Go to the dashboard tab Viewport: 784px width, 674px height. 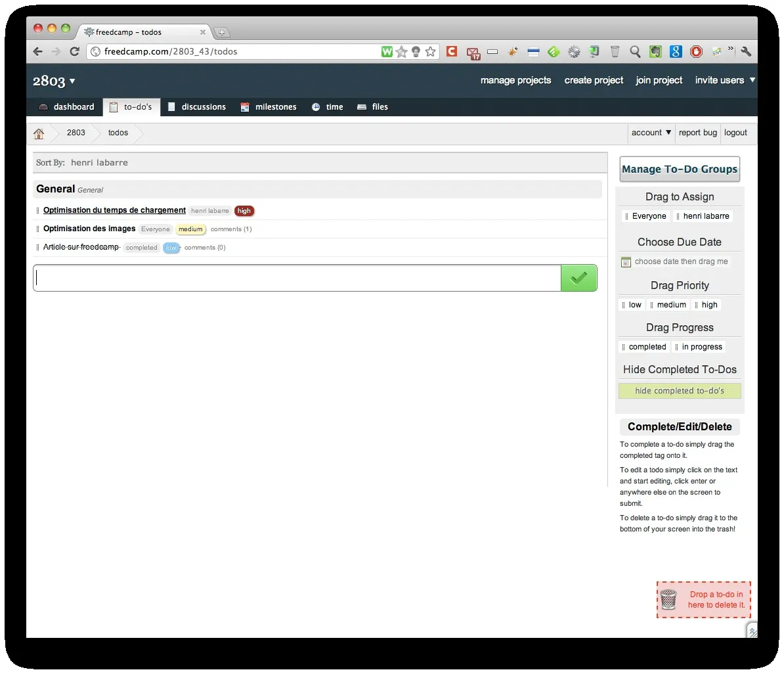[x=66, y=107]
